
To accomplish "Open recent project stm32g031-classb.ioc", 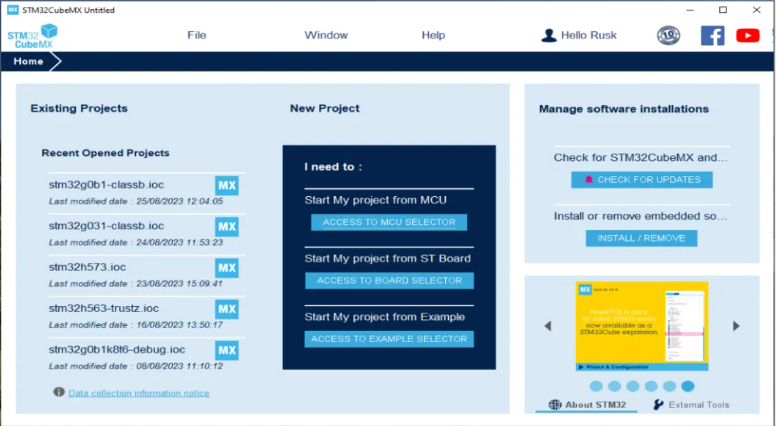I will [x=106, y=226].
